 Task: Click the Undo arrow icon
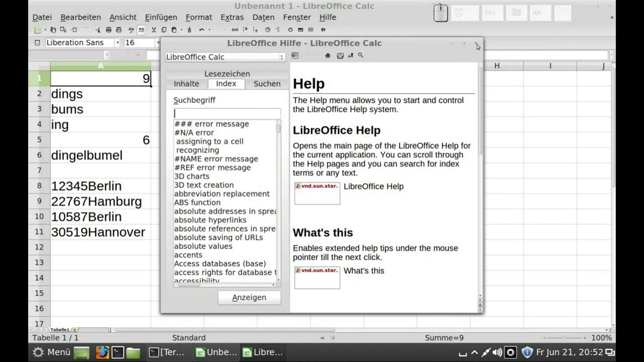202,30
